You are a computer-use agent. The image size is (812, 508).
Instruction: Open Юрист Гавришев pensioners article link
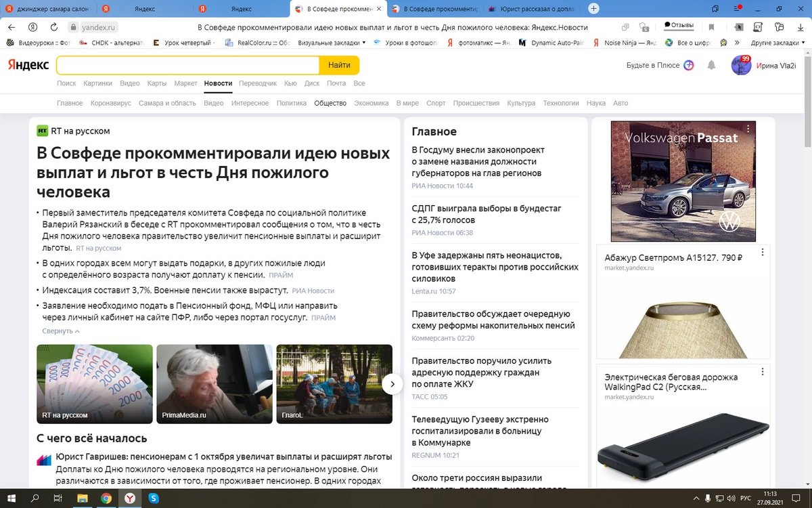tap(224, 457)
